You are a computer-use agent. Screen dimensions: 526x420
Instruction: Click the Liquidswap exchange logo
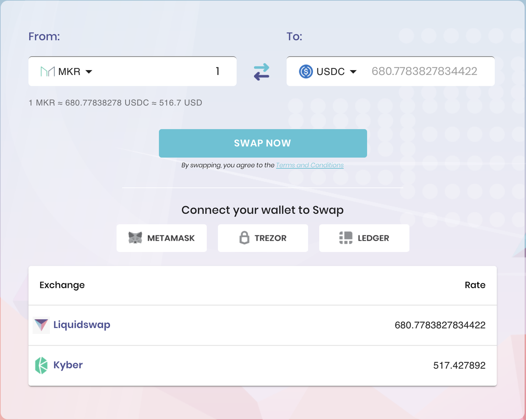click(x=41, y=325)
